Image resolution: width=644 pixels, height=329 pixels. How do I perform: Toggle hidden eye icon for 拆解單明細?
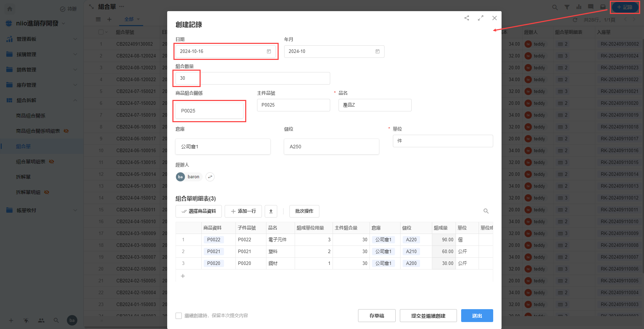point(47,192)
